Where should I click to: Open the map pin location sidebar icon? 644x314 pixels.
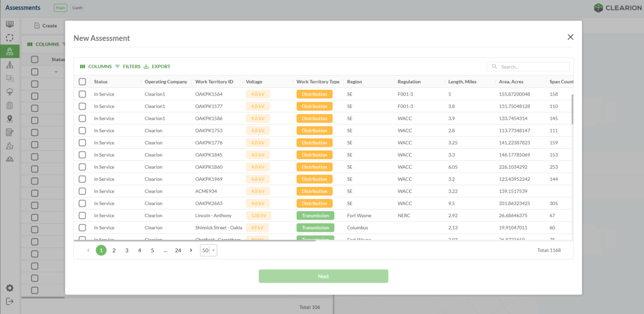point(10,119)
